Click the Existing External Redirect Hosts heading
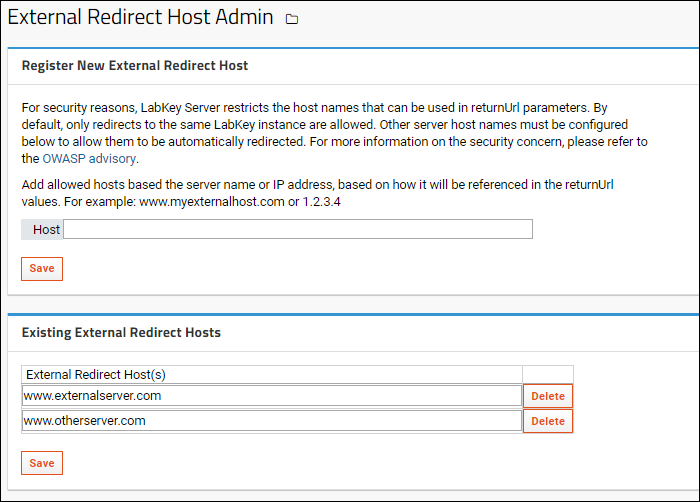This screenshot has height=502, width=700. coord(121,333)
